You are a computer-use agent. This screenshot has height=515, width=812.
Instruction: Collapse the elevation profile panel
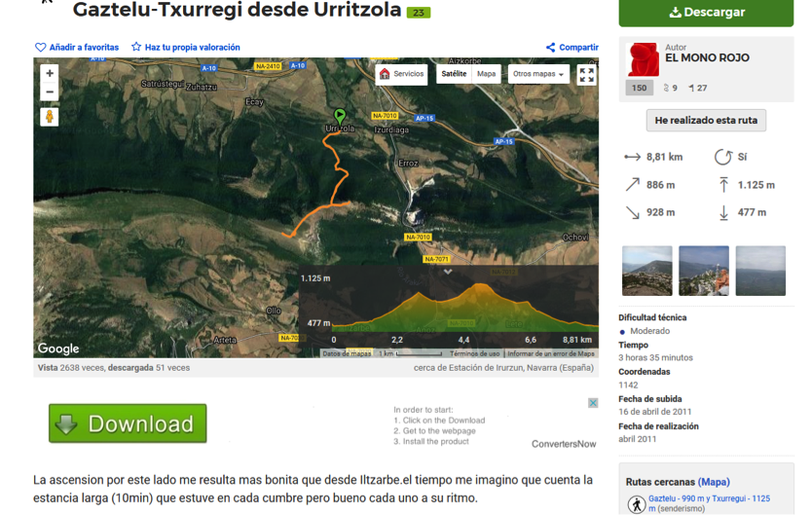coord(448,272)
